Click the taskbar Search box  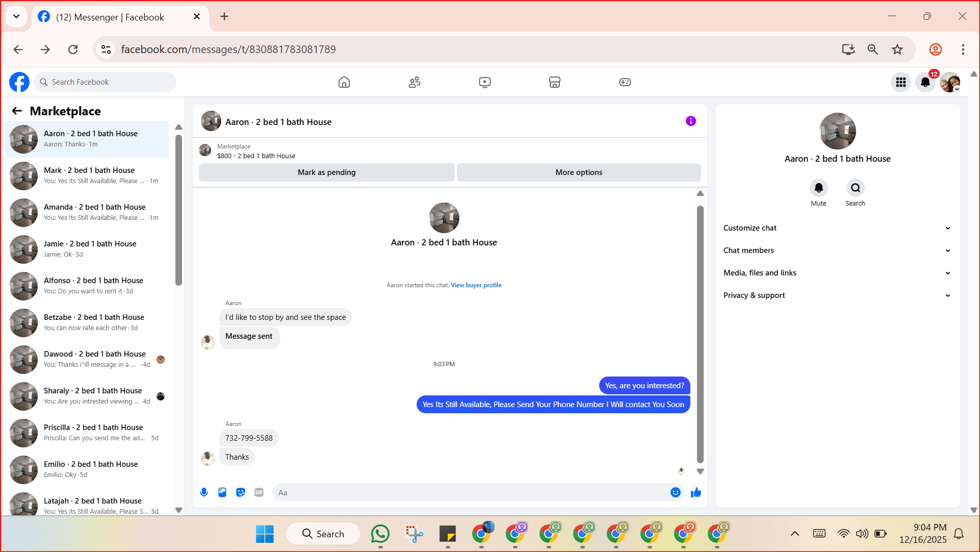(x=323, y=534)
